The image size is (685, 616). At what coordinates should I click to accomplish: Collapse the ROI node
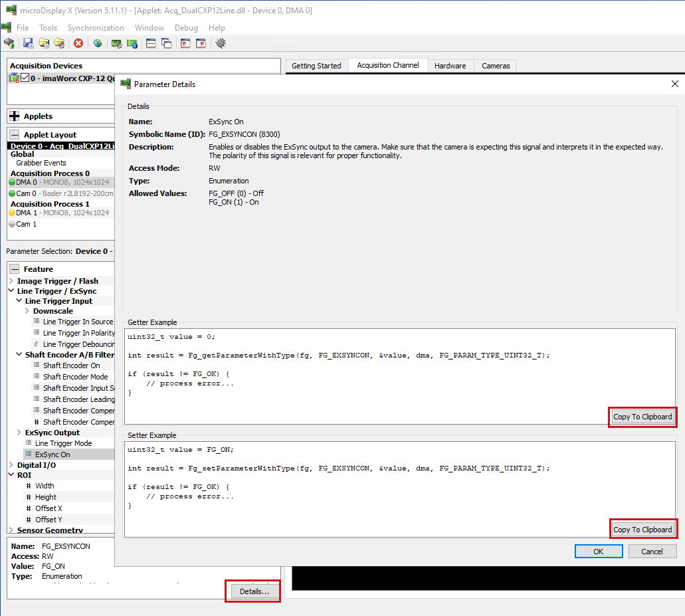pyautogui.click(x=11, y=474)
